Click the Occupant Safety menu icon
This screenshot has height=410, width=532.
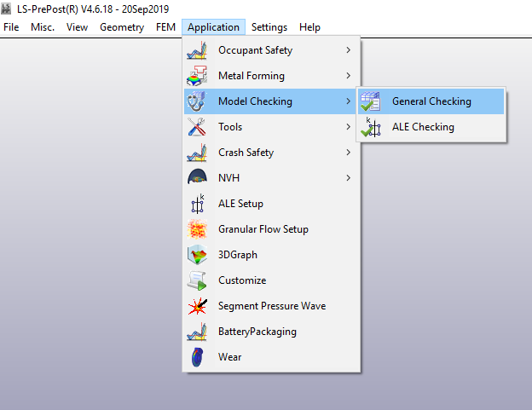pos(197,50)
